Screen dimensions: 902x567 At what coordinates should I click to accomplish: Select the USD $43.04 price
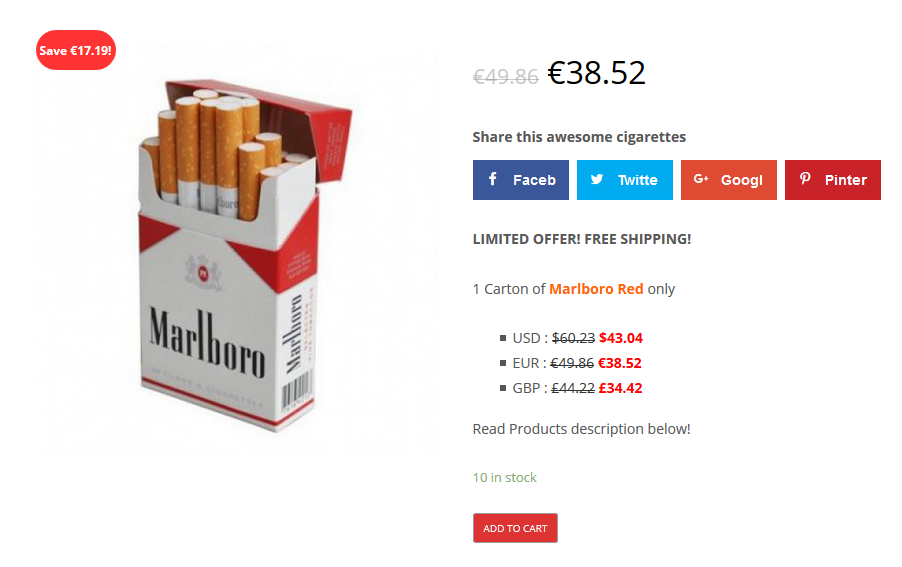(621, 338)
